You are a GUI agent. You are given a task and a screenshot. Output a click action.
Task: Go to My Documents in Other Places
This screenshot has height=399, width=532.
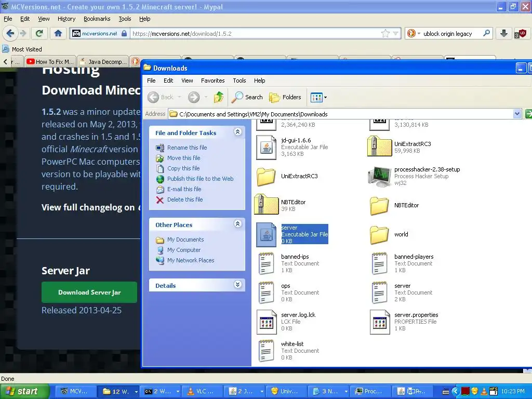185,240
